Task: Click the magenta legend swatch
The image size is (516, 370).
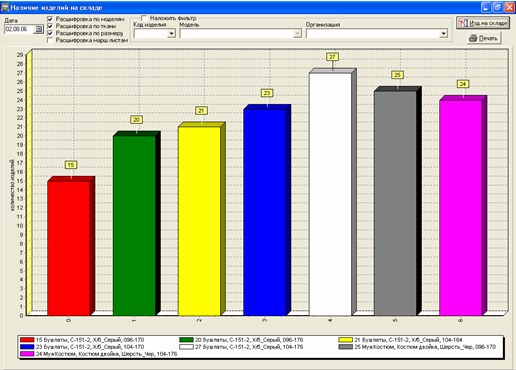Action: [27, 354]
